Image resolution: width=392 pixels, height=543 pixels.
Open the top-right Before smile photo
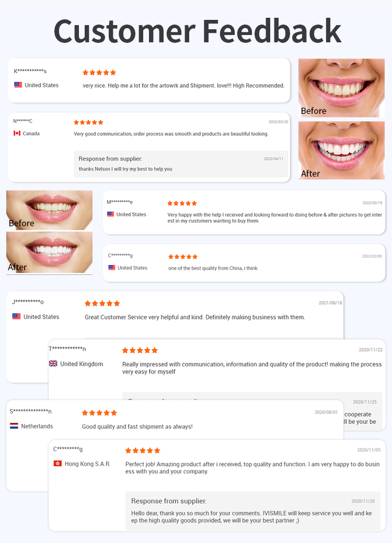(341, 88)
